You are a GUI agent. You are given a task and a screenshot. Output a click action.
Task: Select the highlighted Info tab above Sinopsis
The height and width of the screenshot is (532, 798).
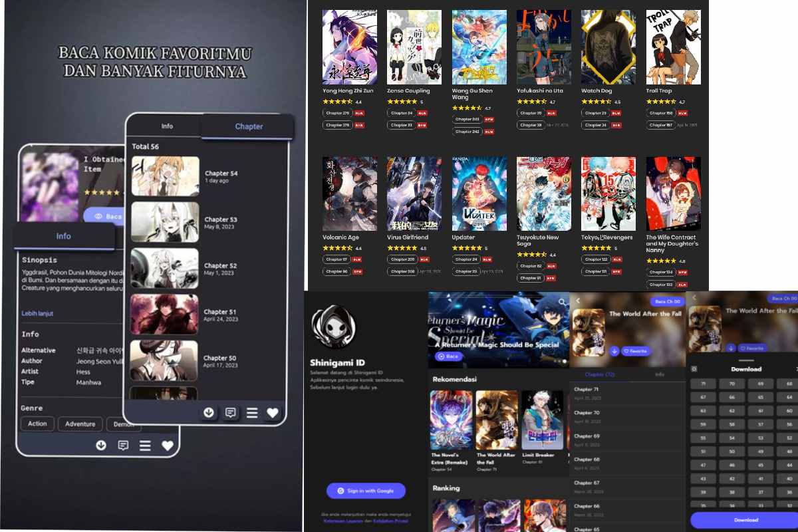click(x=64, y=236)
